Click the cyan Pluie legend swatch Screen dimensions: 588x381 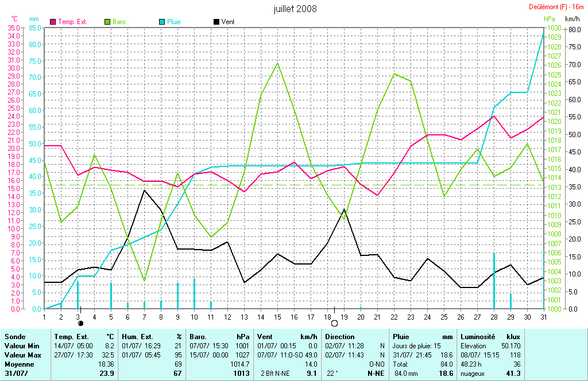coord(161,22)
